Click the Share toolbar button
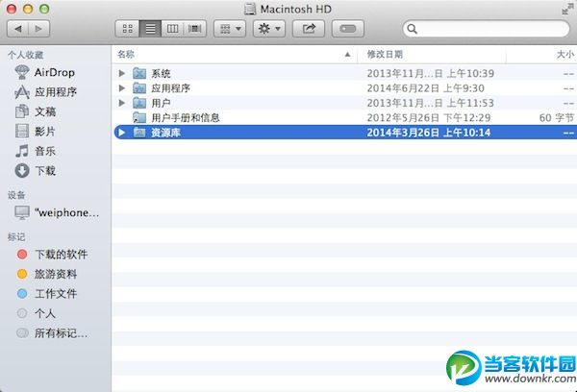 pyautogui.click(x=309, y=29)
